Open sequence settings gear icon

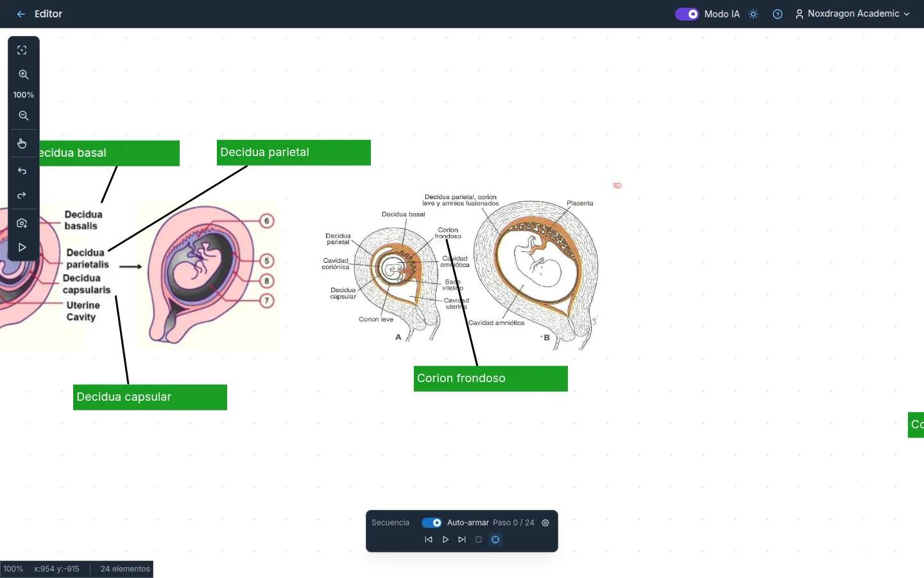click(545, 523)
